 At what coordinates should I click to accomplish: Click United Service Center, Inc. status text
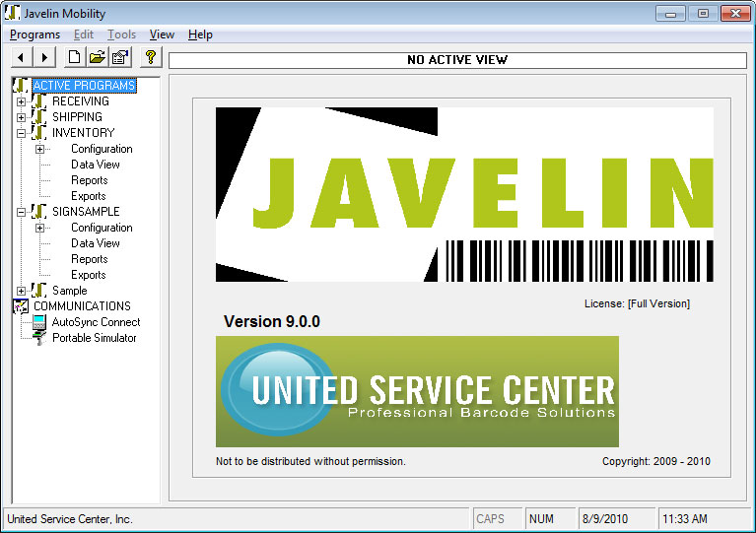tap(70, 519)
